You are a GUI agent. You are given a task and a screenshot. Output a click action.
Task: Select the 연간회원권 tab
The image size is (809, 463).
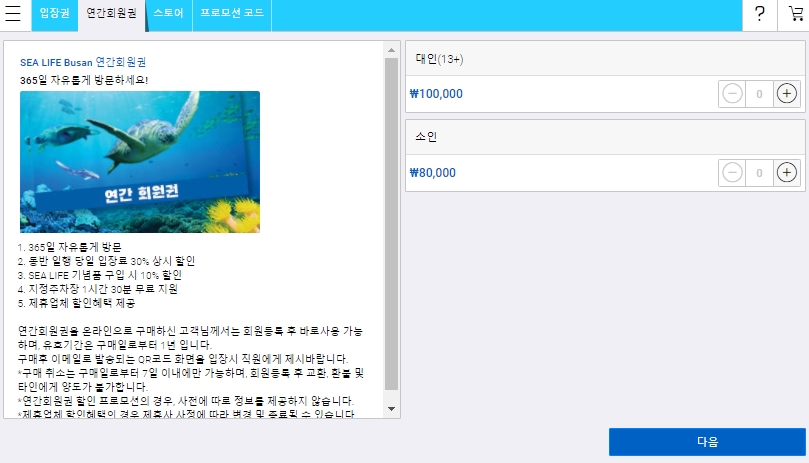[111, 15]
